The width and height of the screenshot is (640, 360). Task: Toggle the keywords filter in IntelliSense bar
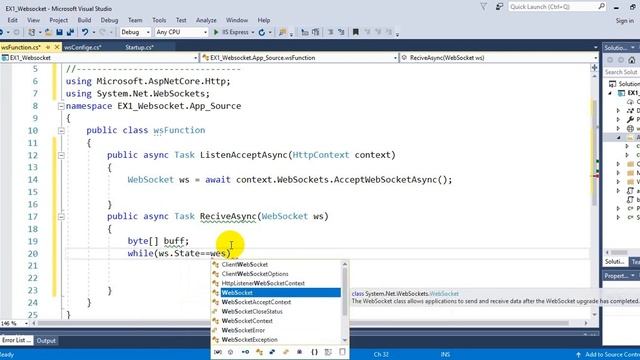[328, 352]
